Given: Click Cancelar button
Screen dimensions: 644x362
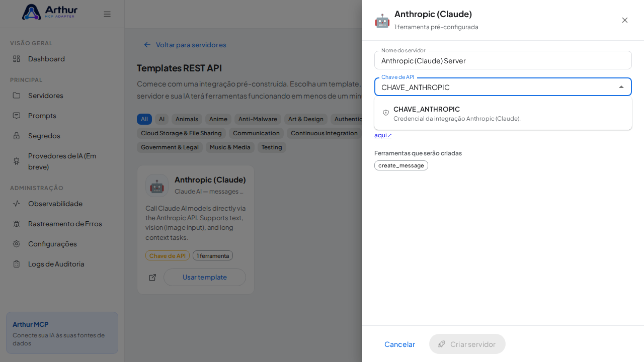Looking at the screenshot, I should (x=400, y=344).
